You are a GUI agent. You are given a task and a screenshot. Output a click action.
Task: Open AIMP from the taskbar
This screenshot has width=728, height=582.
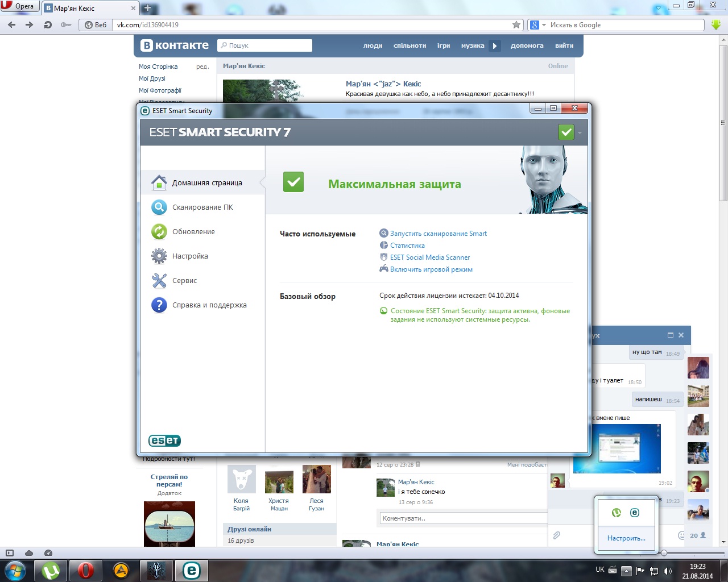tap(121, 570)
